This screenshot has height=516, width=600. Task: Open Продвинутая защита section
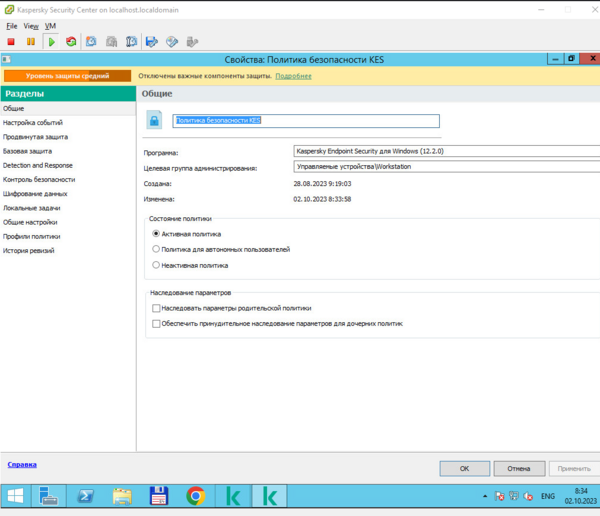pyautogui.click(x=68, y=137)
